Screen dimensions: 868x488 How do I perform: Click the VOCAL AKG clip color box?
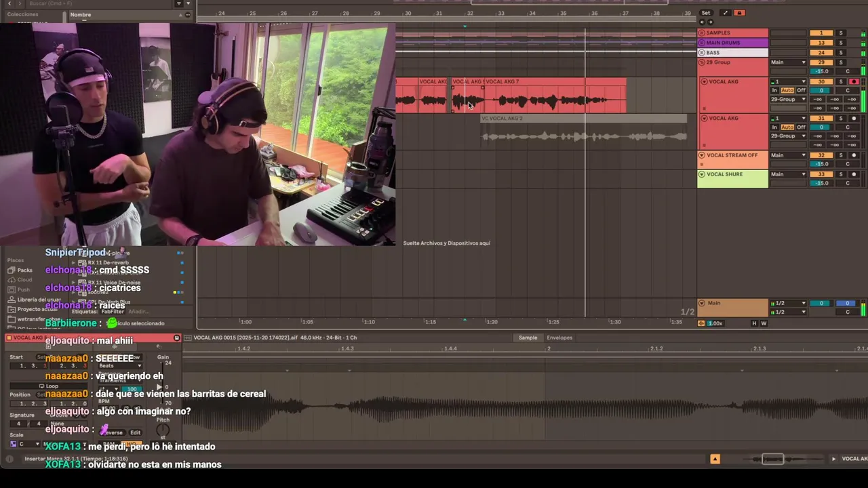coord(9,338)
